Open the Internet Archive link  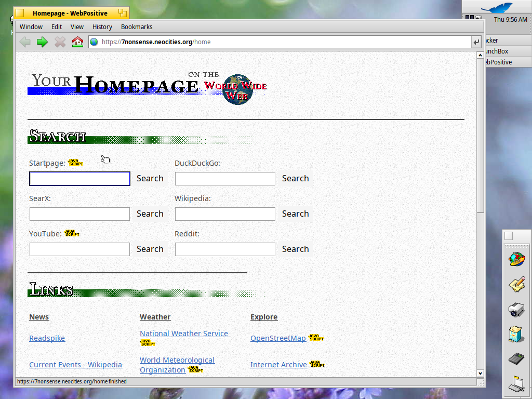(x=278, y=365)
